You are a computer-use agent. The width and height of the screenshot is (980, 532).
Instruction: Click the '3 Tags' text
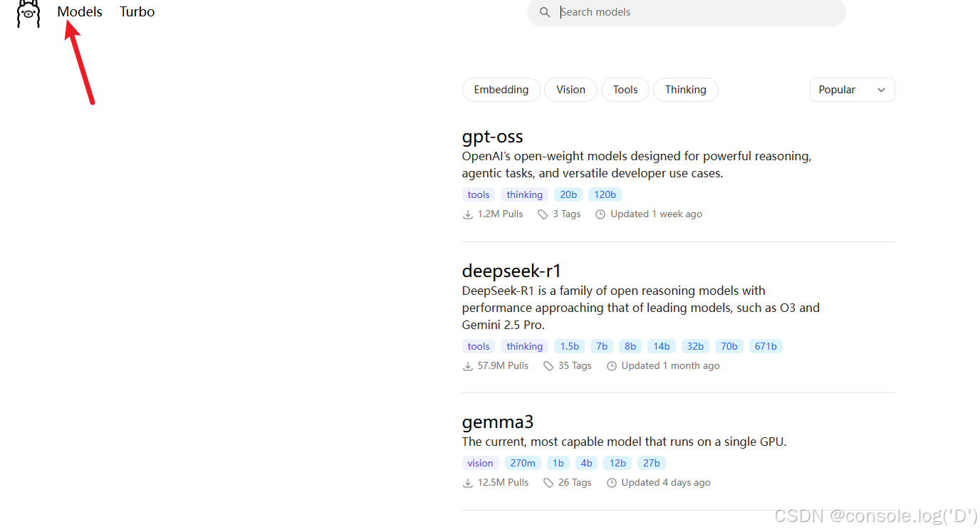click(567, 214)
